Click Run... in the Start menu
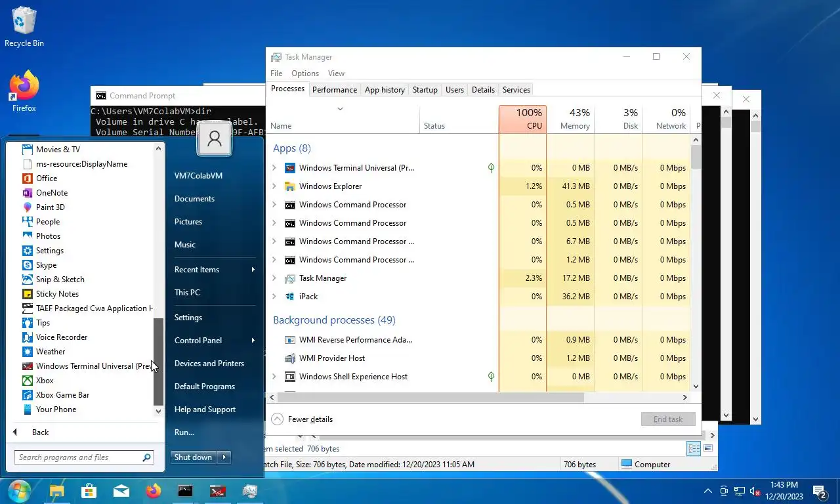Viewport: 840px width, 504px height. [184, 432]
